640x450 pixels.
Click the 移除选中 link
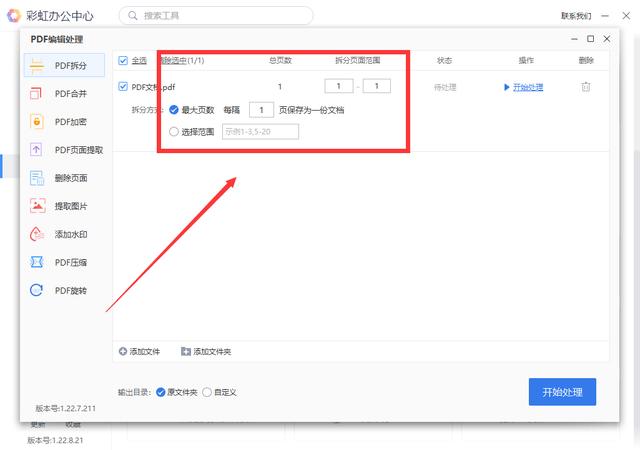174,60
